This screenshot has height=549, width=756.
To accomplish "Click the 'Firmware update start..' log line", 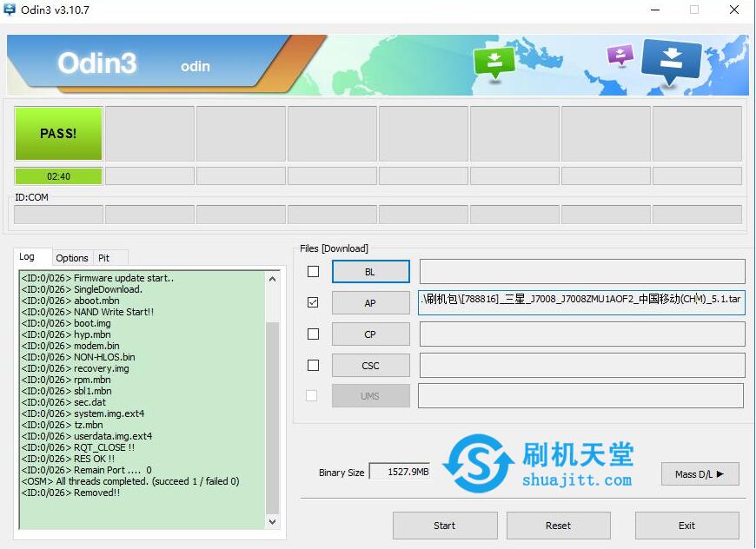I will pyautogui.click(x=97, y=278).
